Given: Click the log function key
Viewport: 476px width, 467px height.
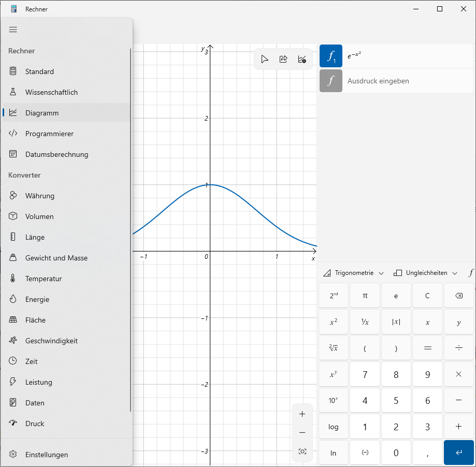Looking at the screenshot, I should pyautogui.click(x=334, y=427).
